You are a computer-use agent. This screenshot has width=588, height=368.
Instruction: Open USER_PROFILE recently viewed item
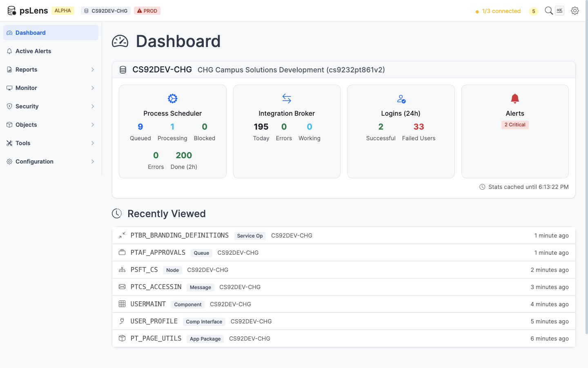(x=344, y=321)
